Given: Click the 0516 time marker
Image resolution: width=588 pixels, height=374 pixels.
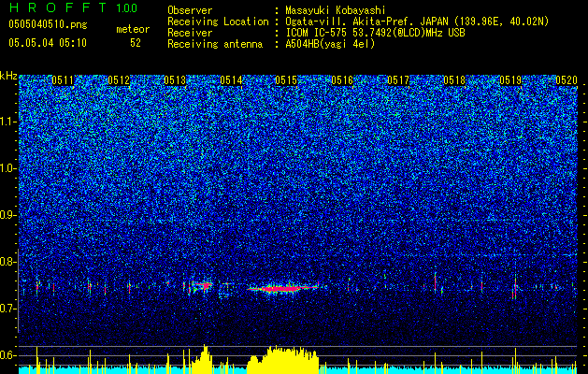Looking at the screenshot, I should pyautogui.click(x=342, y=80).
